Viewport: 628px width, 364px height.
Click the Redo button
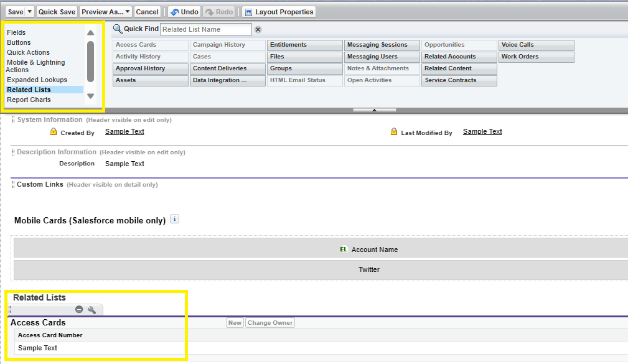[x=219, y=12]
